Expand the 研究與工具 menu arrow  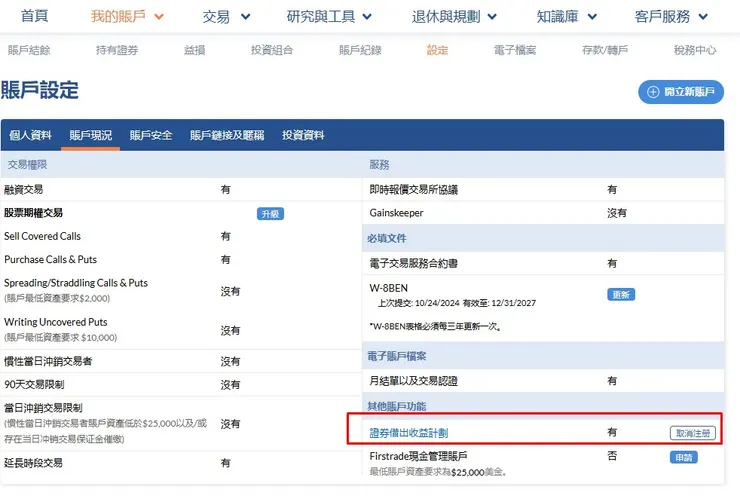point(367,17)
